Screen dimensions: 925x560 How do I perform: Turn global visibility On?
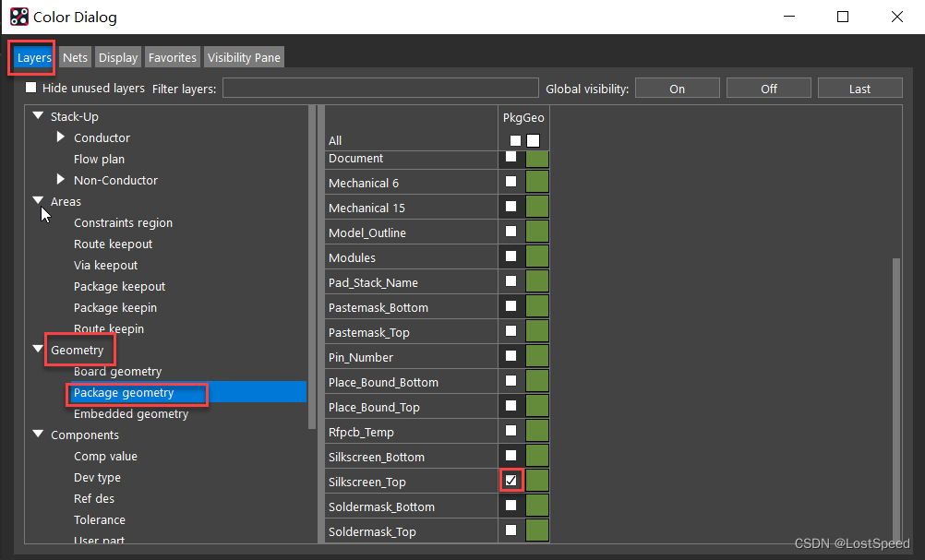677,89
